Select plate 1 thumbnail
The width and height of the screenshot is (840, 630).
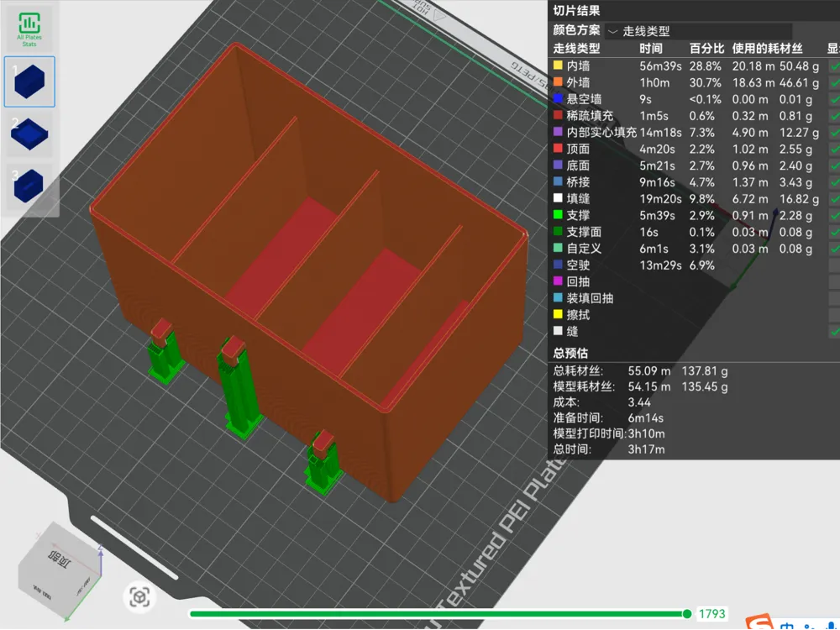click(29, 81)
